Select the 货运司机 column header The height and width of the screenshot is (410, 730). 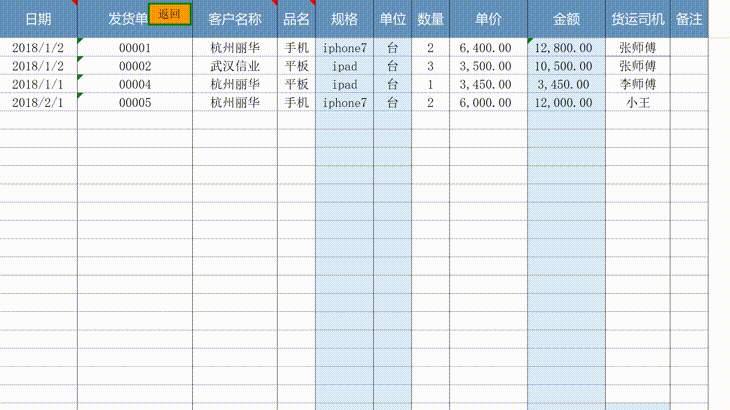click(637, 19)
